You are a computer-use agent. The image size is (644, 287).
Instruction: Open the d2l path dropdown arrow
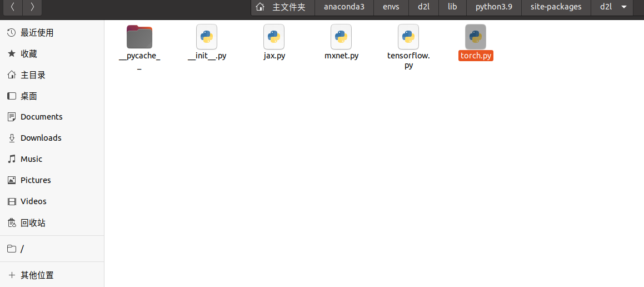point(625,7)
